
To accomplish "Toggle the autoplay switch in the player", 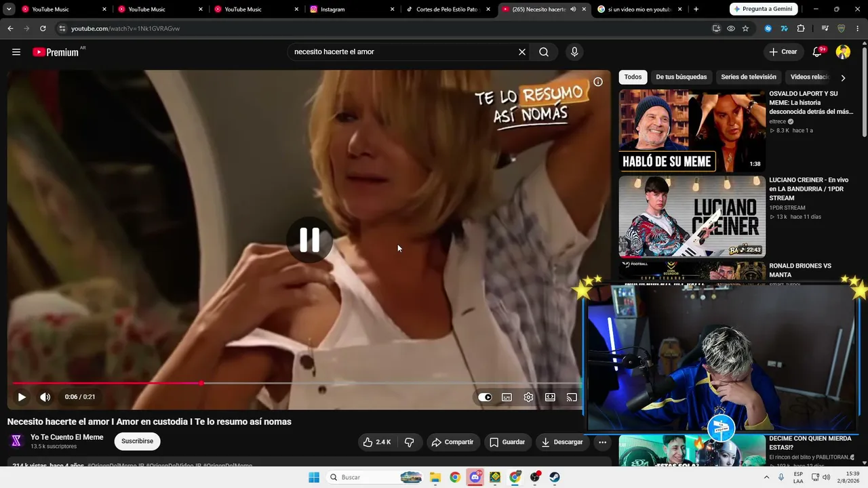I will 485,397.
